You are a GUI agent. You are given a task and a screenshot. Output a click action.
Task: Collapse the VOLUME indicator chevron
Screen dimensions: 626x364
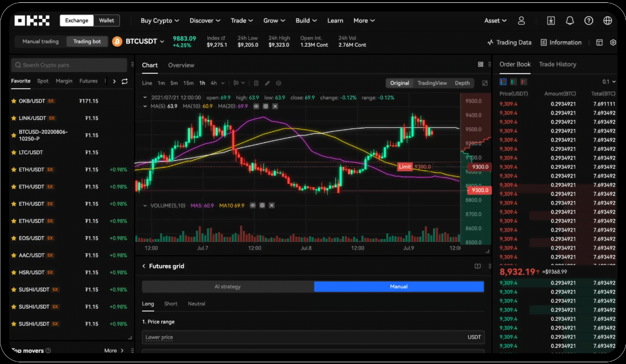145,206
